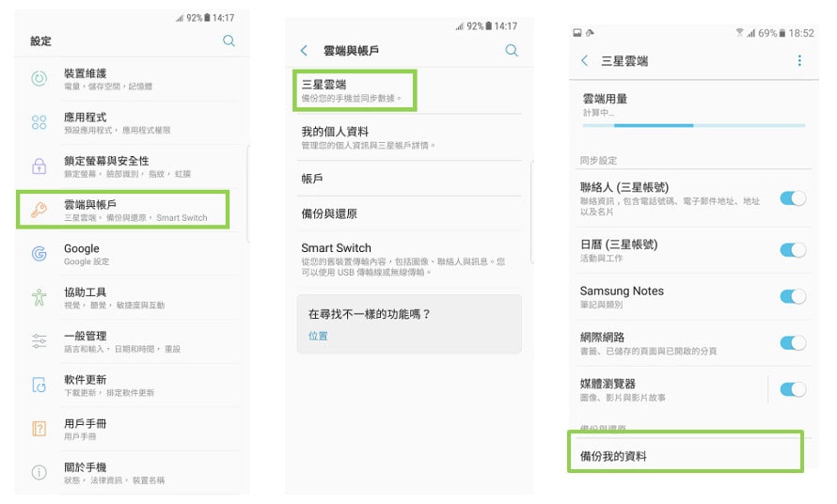Tap the Wi-Fi status icon in 三星雲端 screen
This screenshot has height=504, width=837.
point(739,33)
